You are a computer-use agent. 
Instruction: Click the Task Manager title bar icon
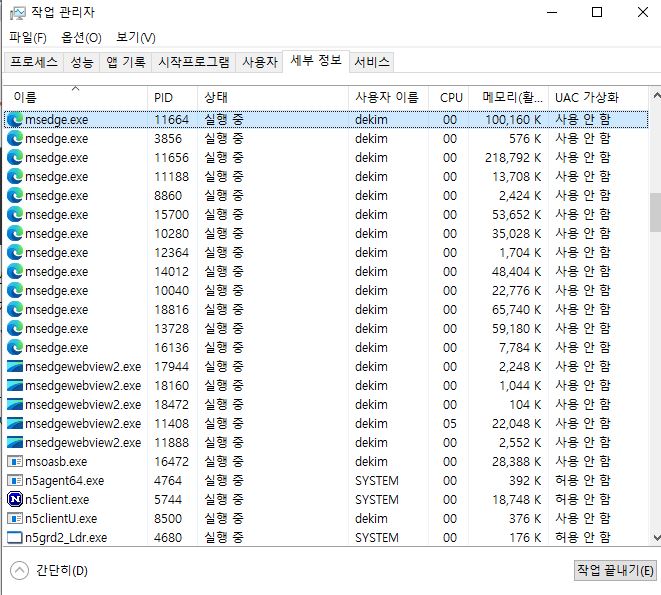point(17,13)
